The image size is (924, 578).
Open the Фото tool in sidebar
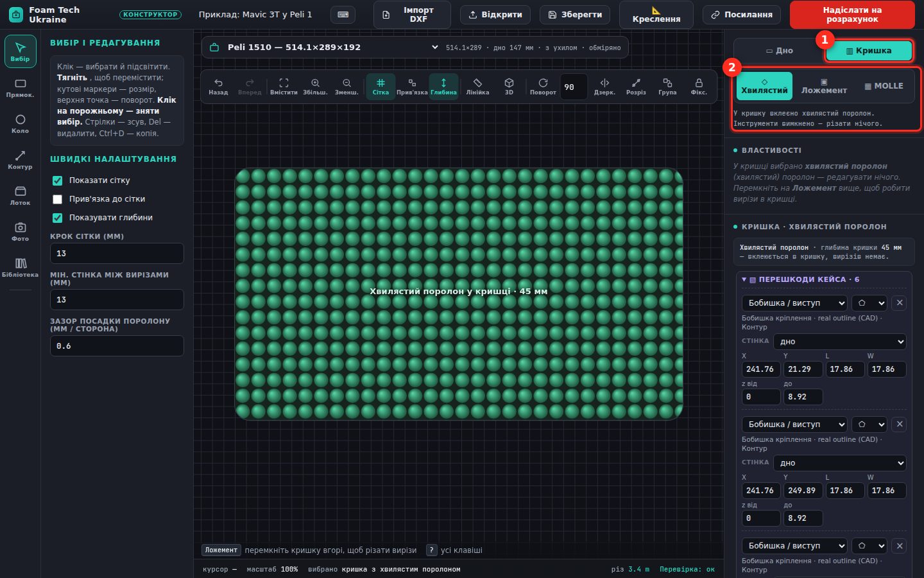pyautogui.click(x=20, y=232)
